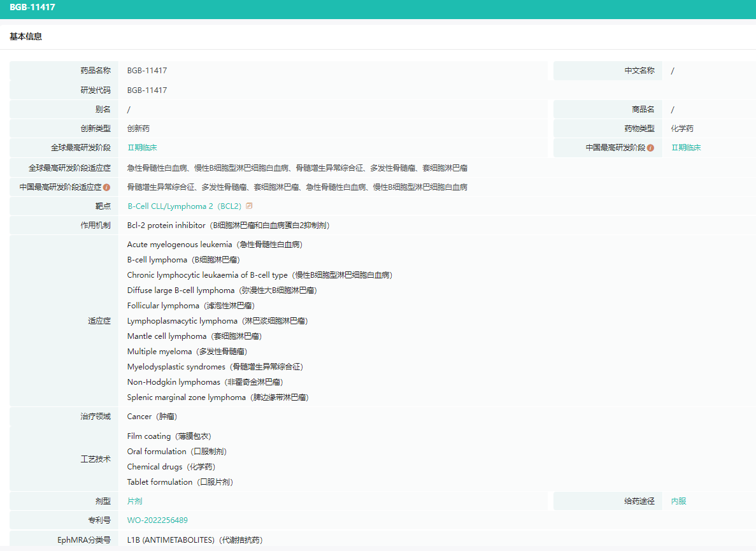
Task: Click the 别名 field label
Action: (x=103, y=110)
